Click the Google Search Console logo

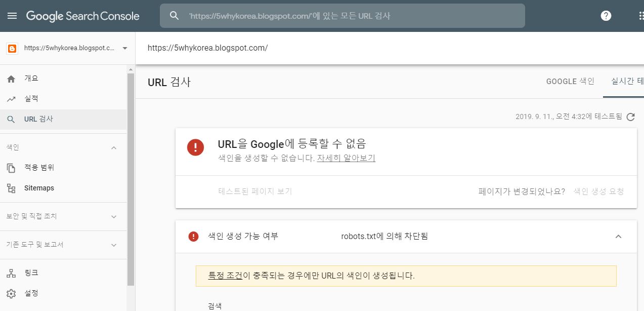(82, 16)
